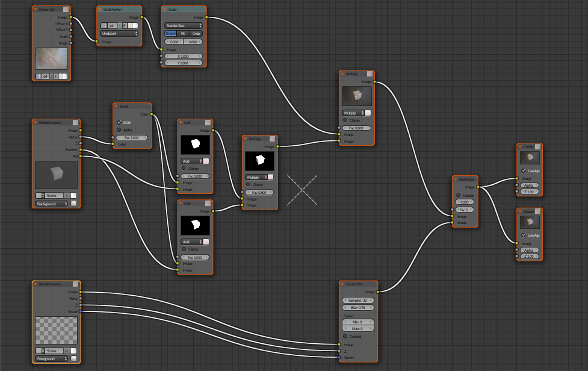Click open-file icon beside F in Undistortion node
The height and width of the screenshot is (371, 588).
tap(130, 25)
